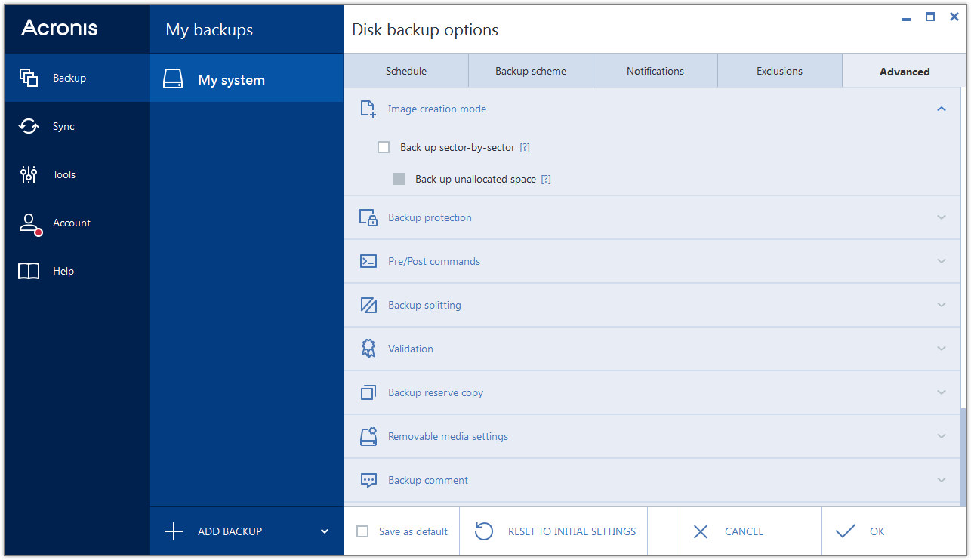
Task: Click the options list vertical scrollbar
Action: [x=963, y=457]
